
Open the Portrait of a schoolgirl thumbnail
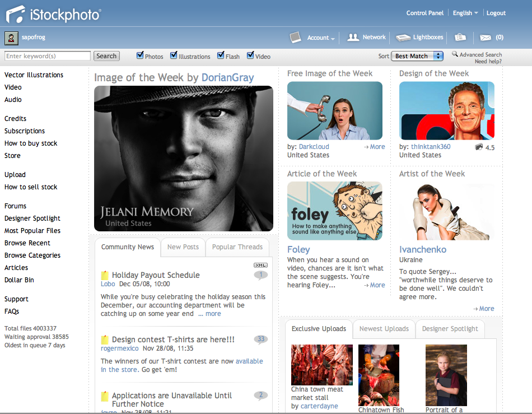446,375
